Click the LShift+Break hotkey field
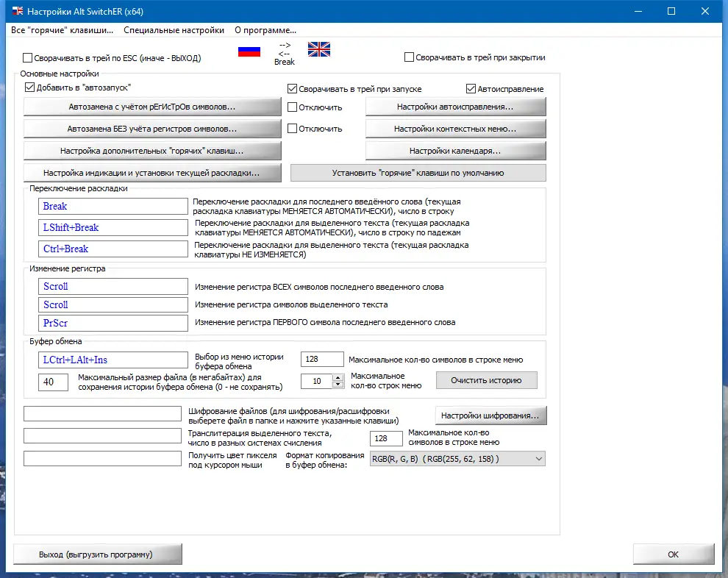 (113, 227)
